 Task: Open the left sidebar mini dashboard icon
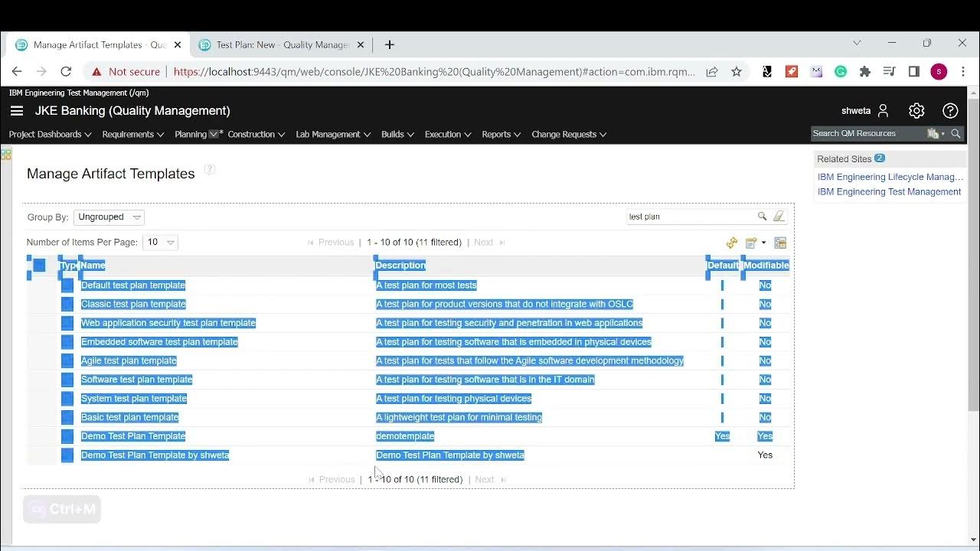coord(6,154)
